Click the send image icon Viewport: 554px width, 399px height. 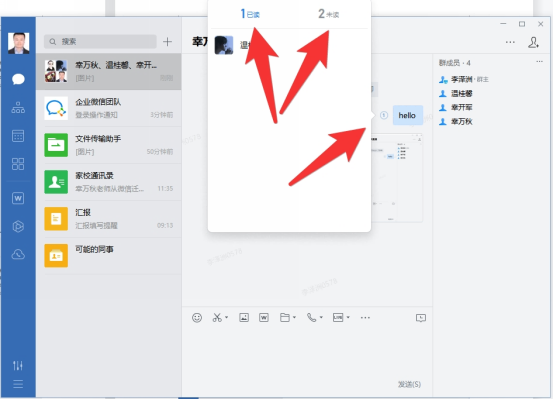[x=244, y=318]
